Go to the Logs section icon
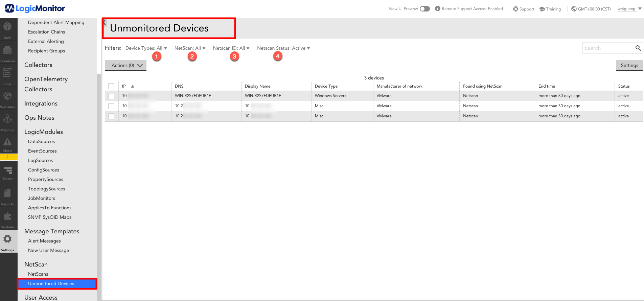This screenshot has width=644, height=301. 7,74
